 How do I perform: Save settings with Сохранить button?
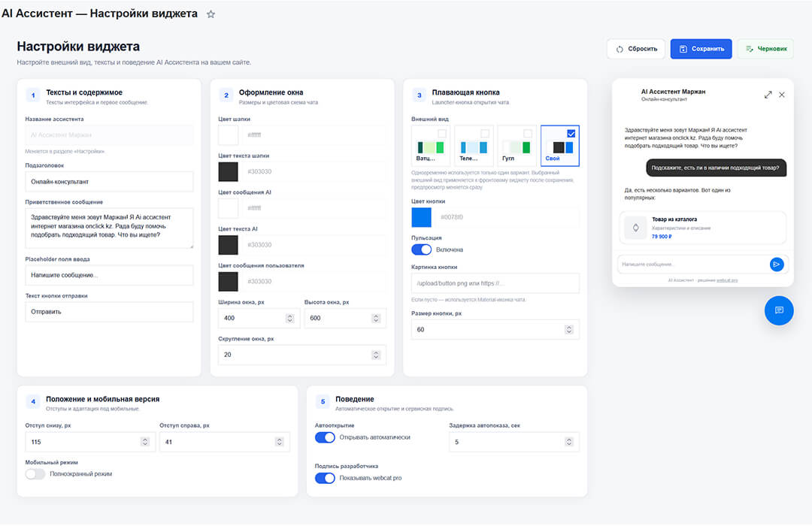[701, 49]
